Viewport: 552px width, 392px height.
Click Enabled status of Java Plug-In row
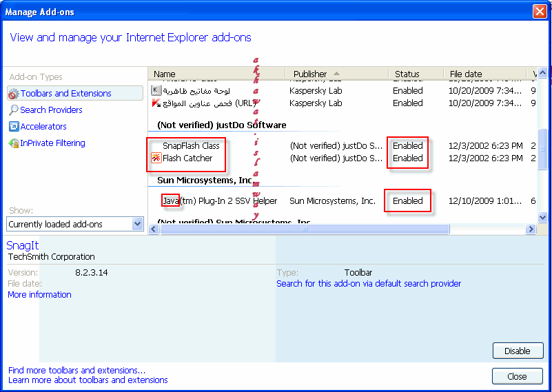pyautogui.click(x=408, y=201)
